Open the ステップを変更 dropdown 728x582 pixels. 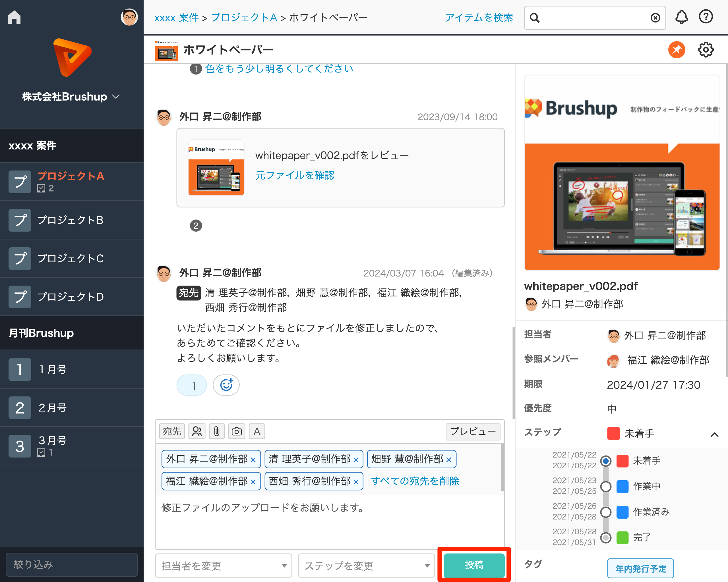tap(366, 566)
